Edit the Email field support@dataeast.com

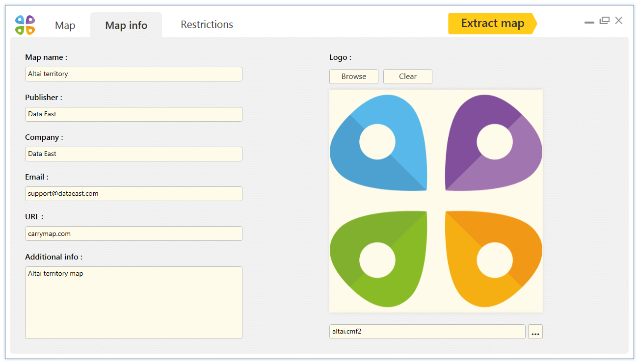point(133,194)
